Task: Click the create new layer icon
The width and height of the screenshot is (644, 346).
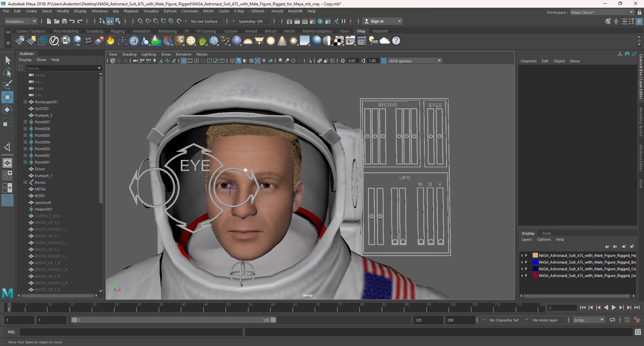Action: point(624,246)
